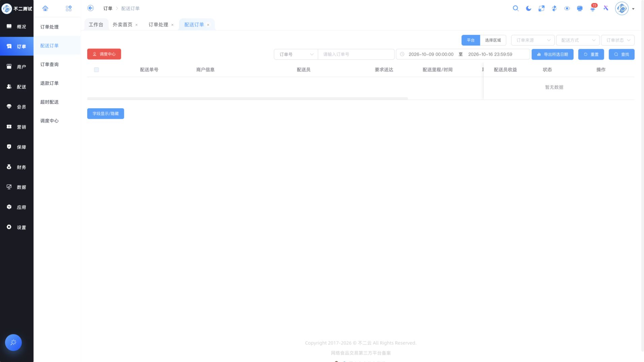644x362 pixels.
Task: Toggle dark mode moon icon
Action: (x=528, y=8)
